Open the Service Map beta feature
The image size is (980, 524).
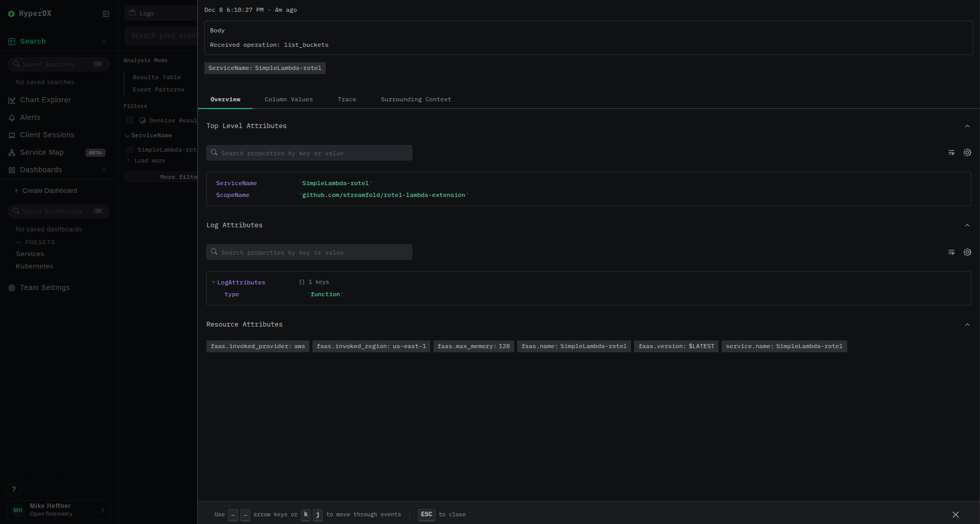tap(41, 152)
